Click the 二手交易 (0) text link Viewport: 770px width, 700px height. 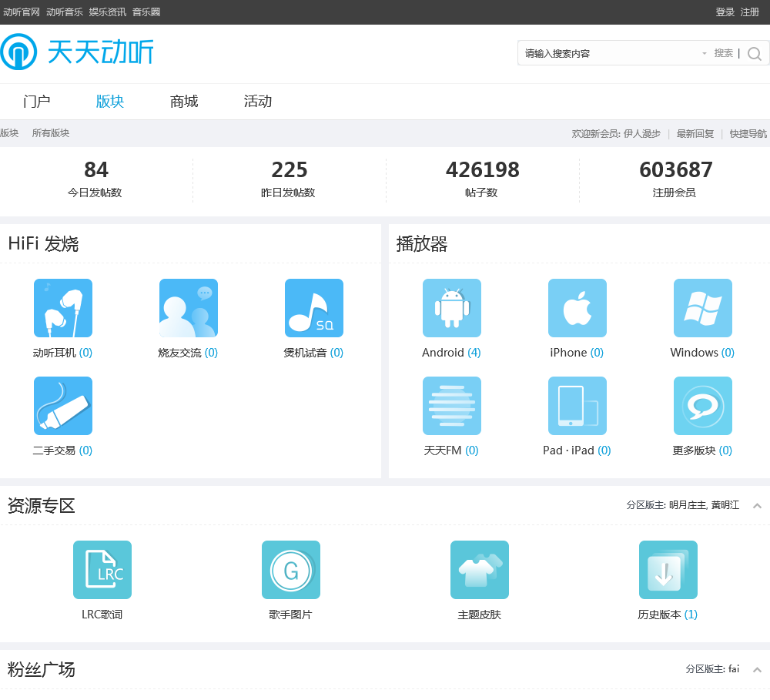click(x=62, y=450)
